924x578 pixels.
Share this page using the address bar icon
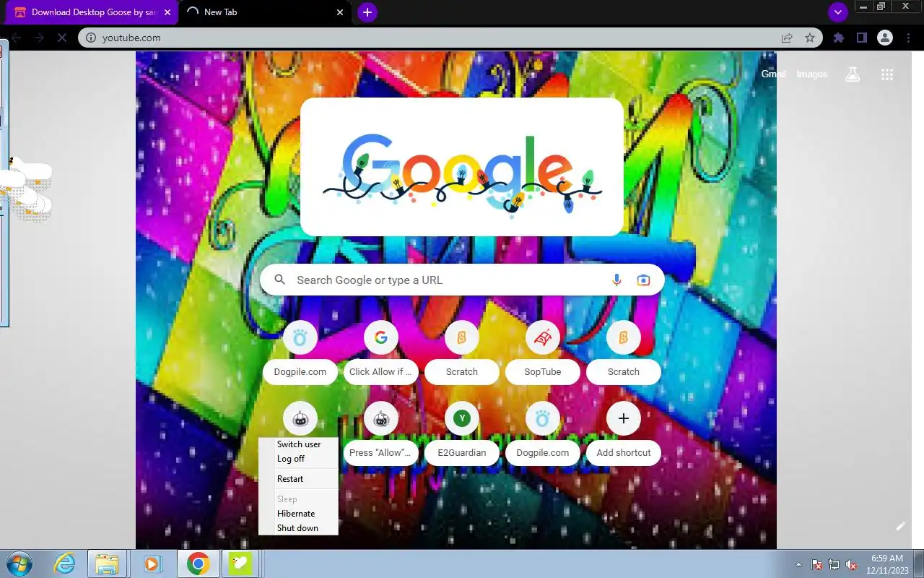click(x=787, y=38)
